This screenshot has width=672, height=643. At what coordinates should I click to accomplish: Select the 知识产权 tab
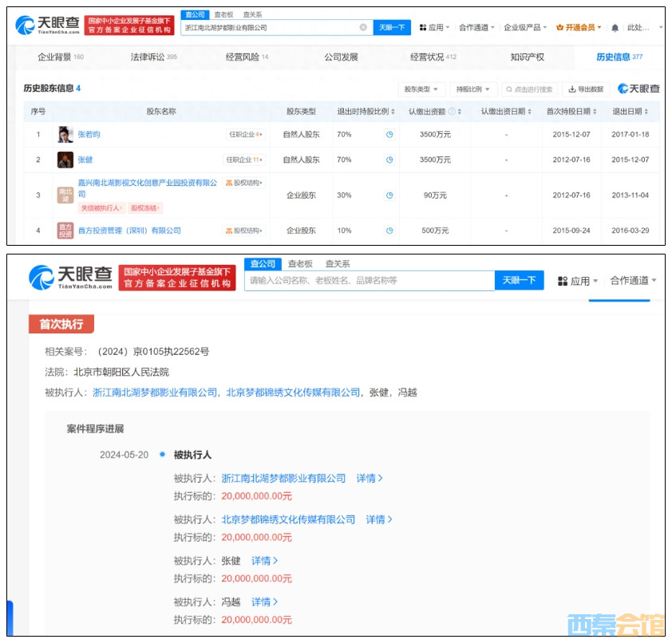[527, 57]
